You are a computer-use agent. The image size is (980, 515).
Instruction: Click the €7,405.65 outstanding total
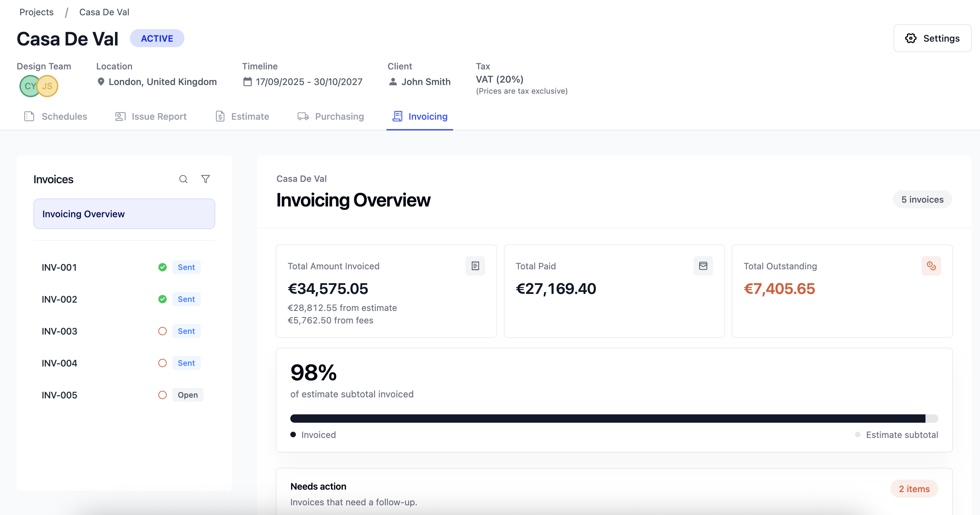coord(779,288)
